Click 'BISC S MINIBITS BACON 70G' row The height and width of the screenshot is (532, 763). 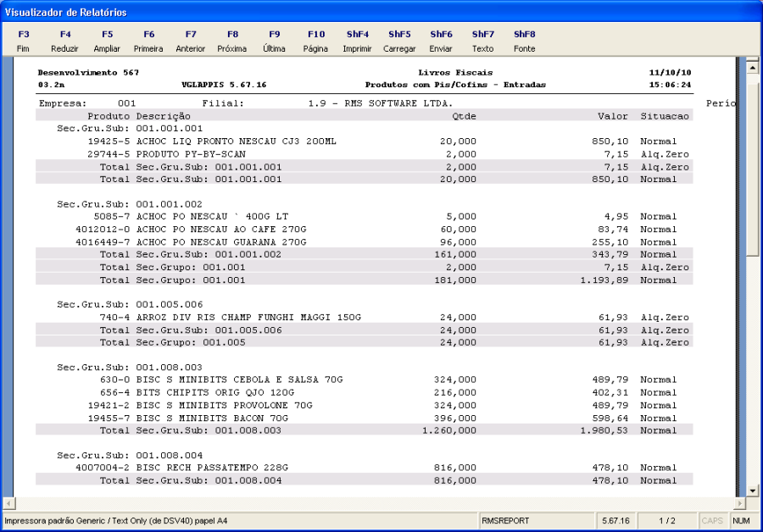(x=364, y=418)
